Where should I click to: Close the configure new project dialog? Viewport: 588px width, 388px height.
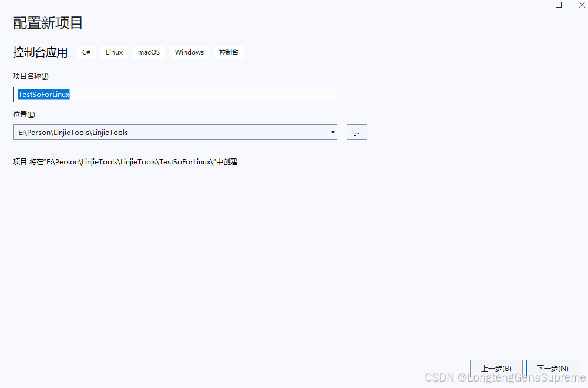click(582, 5)
